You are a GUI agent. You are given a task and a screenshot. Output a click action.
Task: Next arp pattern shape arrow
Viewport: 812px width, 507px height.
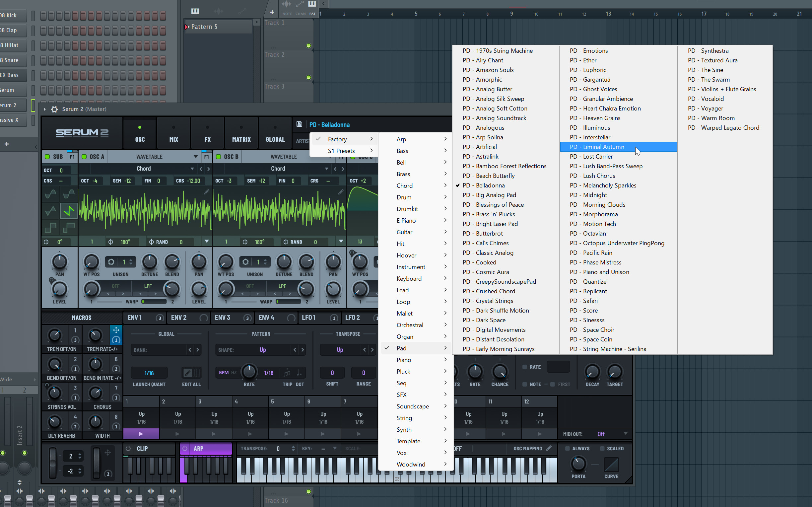(x=303, y=350)
